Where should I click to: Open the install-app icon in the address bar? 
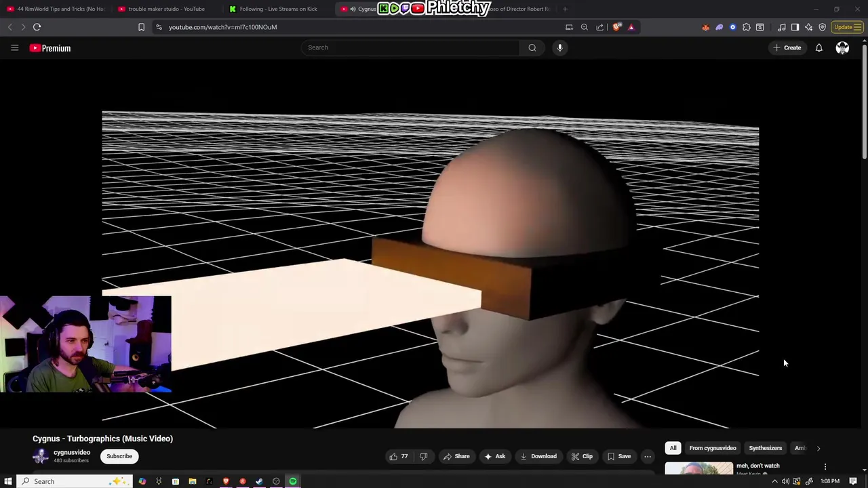569,27
